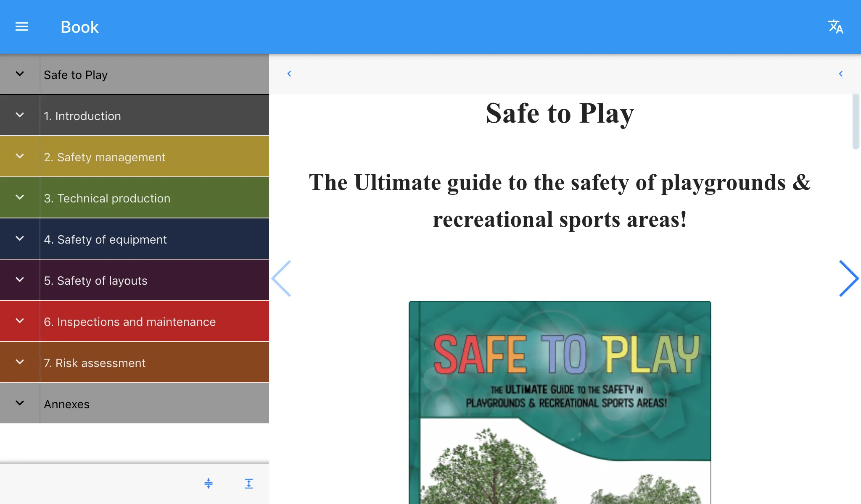
Task: Expand the 3. Technical production chevron
Action: coord(20,197)
